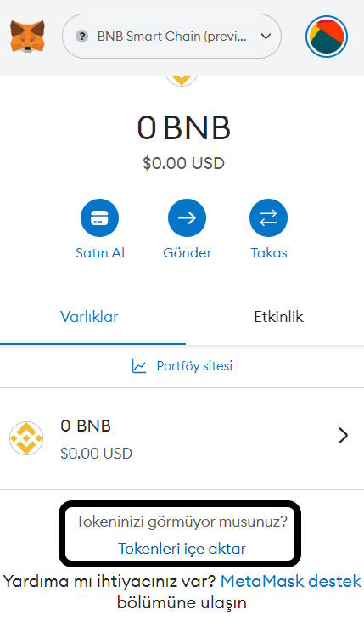This screenshot has height=632, width=364.
Task: Click the Portföy sitesi chart icon
Action: click(139, 366)
